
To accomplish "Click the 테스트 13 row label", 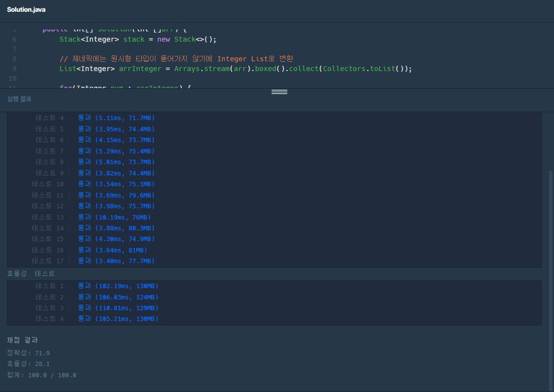I will click(48, 217).
